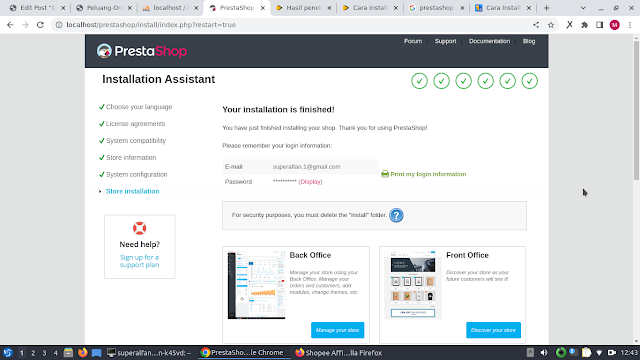The image size is (640, 360).
Task: Click the site info icon in address bar
Action: (x=59, y=25)
